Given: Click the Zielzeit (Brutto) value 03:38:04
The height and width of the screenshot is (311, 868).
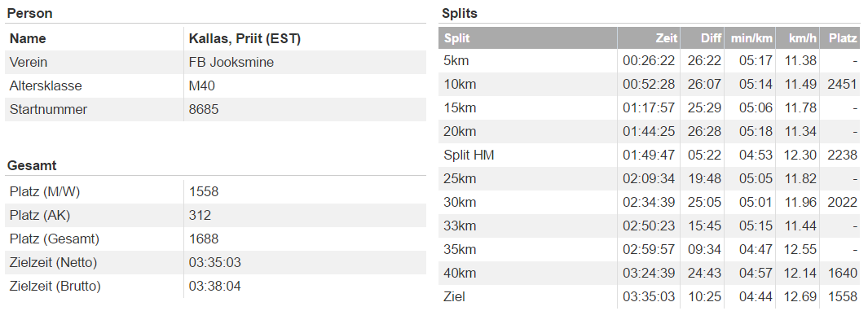Looking at the screenshot, I should tap(215, 286).
